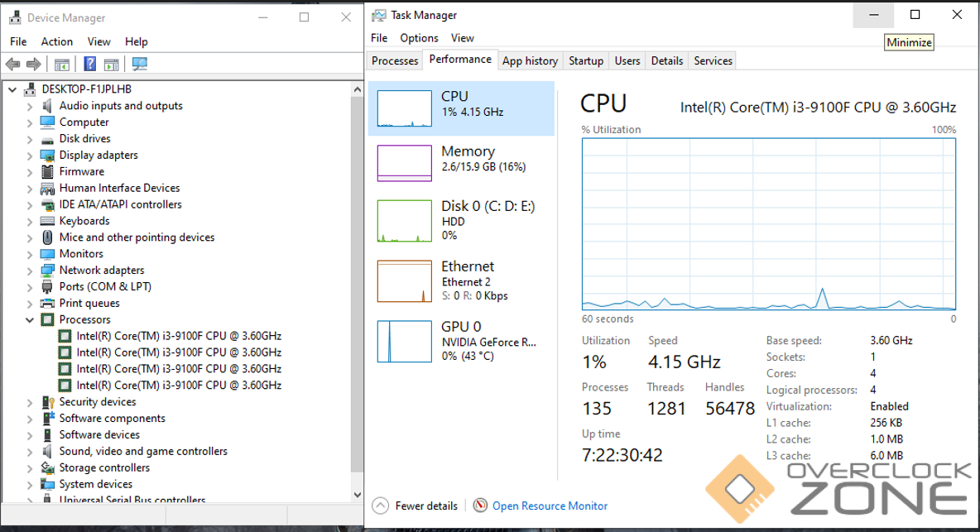Screen dimensions: 980x532
Task: Select the first i3-9100F processor entry
Action: pyautogui.click(x=179, y=336)
